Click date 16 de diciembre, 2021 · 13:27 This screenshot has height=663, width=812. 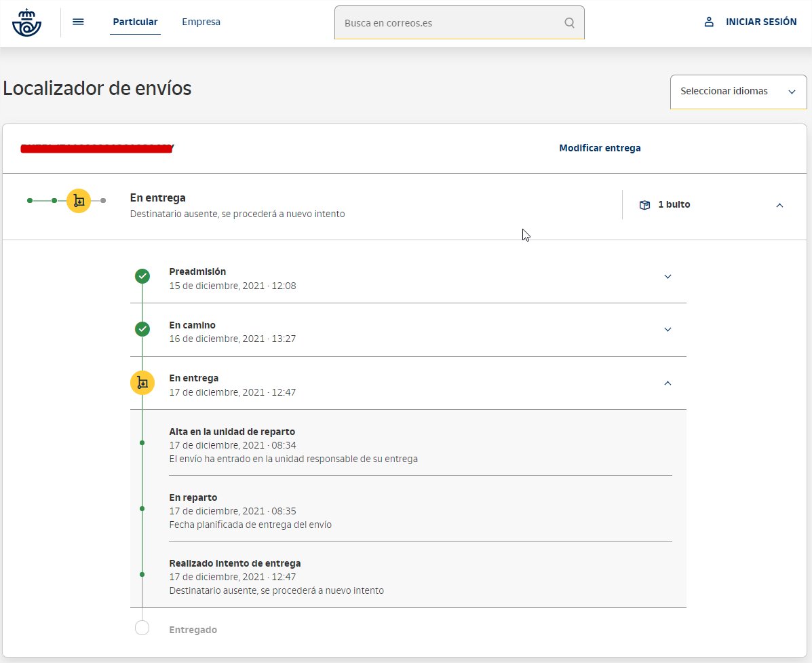coord(233,339)
